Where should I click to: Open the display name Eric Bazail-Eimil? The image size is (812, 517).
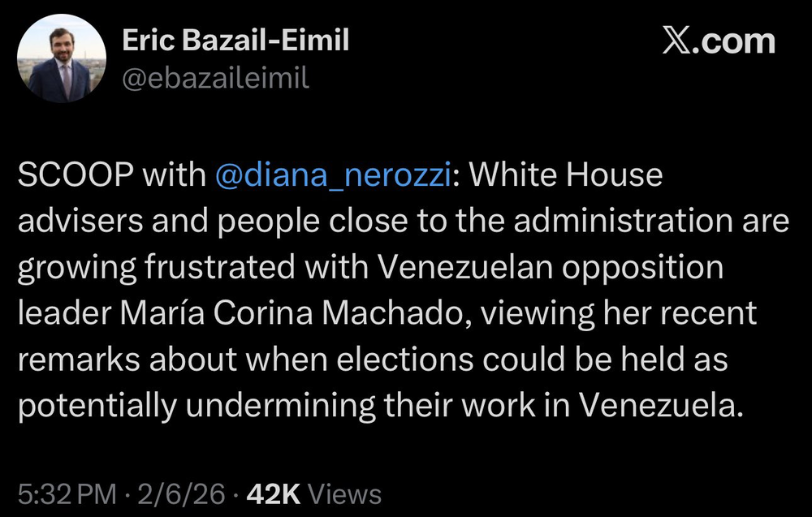point(235,40)
